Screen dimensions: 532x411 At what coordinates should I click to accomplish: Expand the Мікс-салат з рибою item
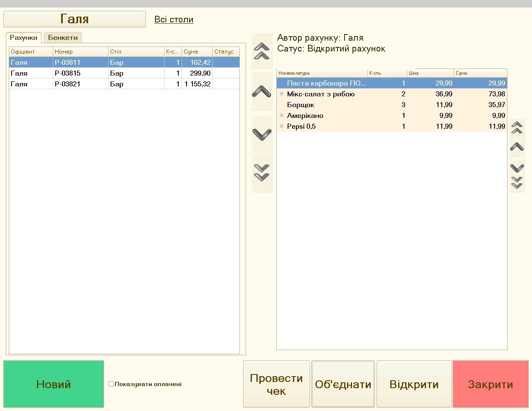(281, 94)
